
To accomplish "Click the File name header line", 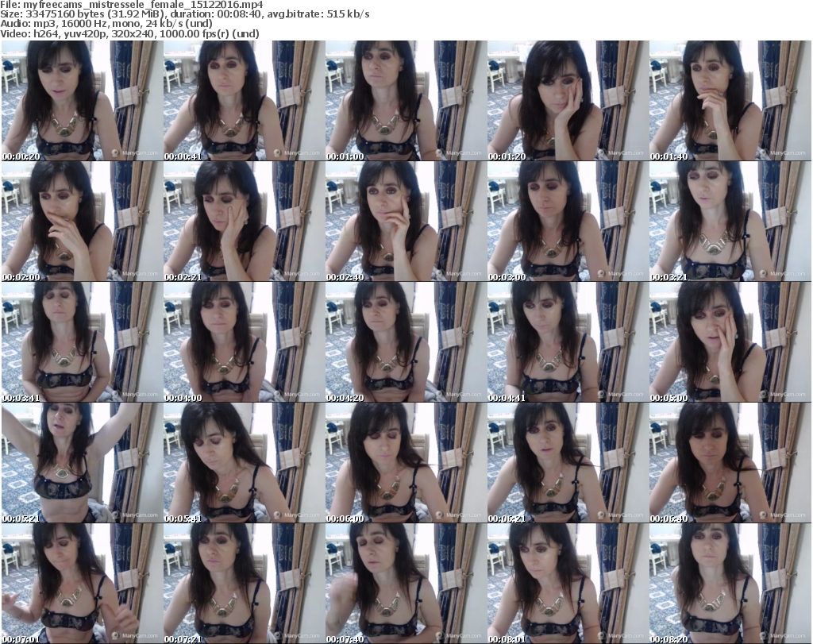I will pos(132,5).
